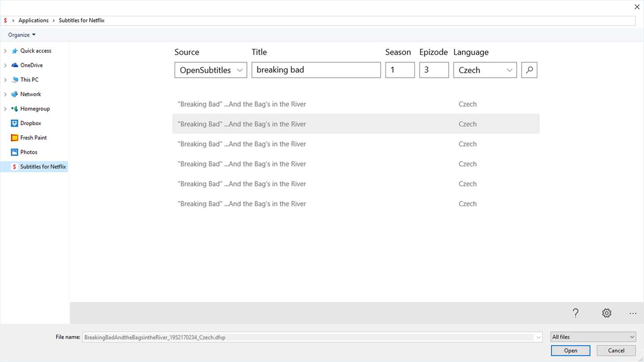
Task: Click the Season number field
Action: pos(400,70)
